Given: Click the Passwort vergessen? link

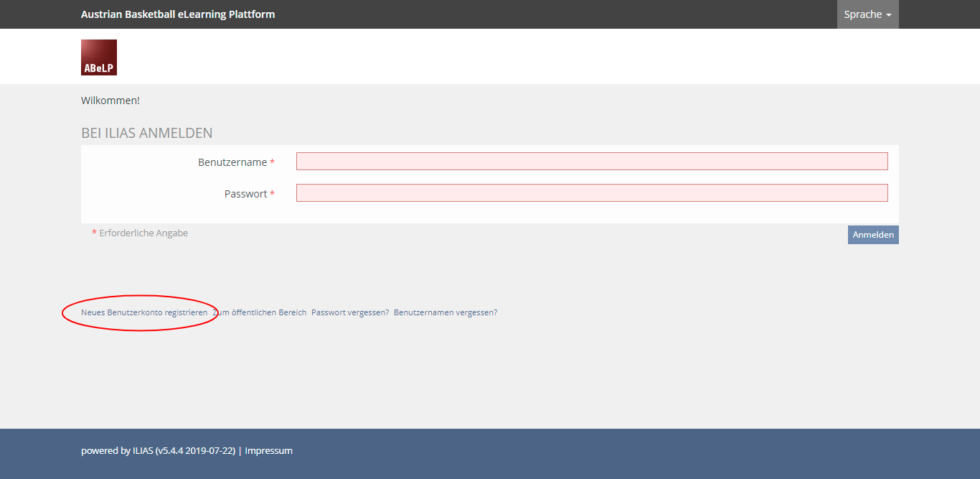Looking at the screenshot, I should 350,313.
